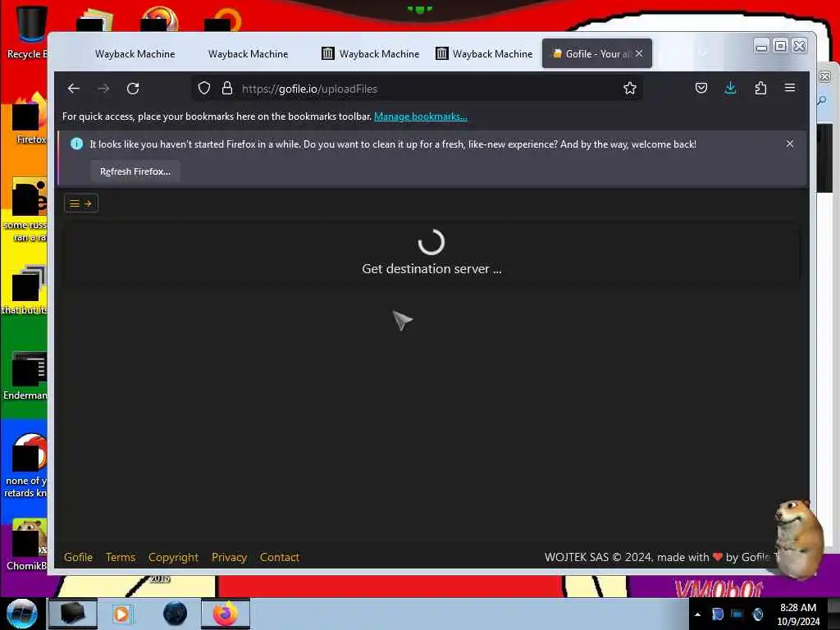
Task: Click the 'Get destination server ...' text
Action: [x=431, y=269]
